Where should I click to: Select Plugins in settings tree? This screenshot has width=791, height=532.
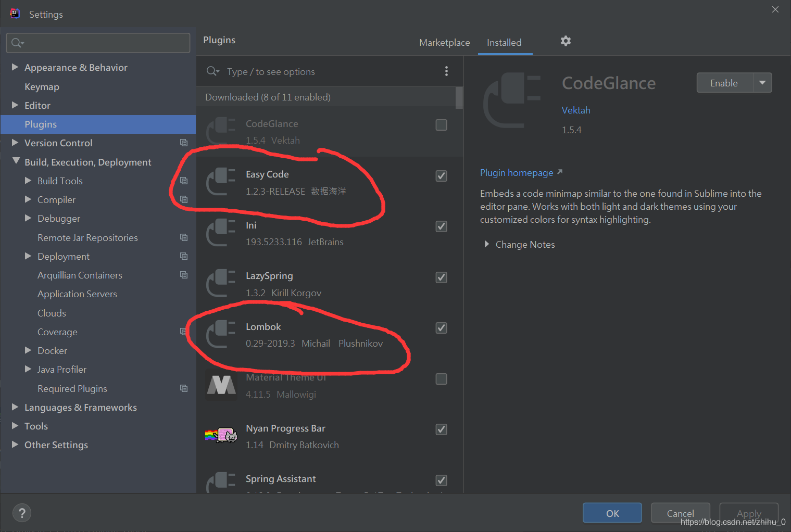(98, 124)
